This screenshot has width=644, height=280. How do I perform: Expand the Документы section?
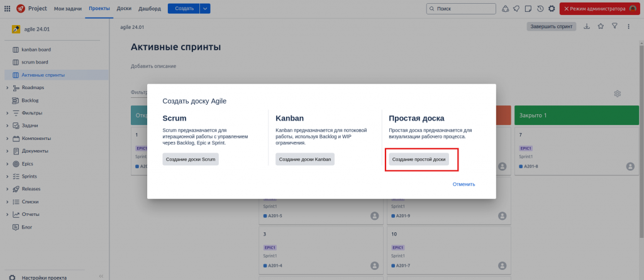coord(8,151)
